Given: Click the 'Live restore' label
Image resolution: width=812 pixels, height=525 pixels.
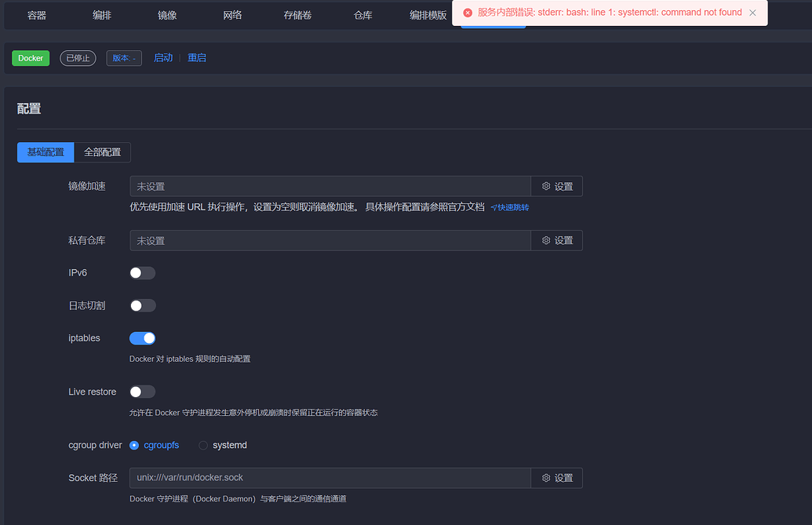Looking at the screenshot, I should pyautogui.click(x=92, y=392).
